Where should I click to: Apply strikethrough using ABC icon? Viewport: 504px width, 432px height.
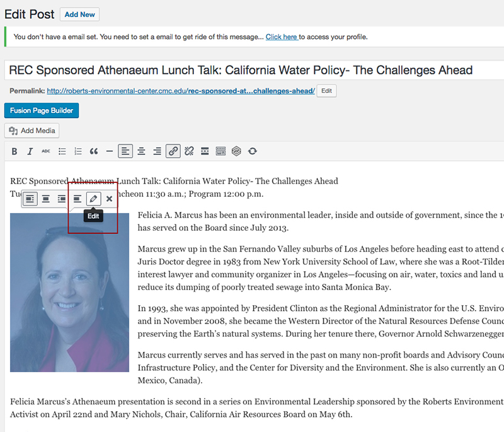(45, 151)
